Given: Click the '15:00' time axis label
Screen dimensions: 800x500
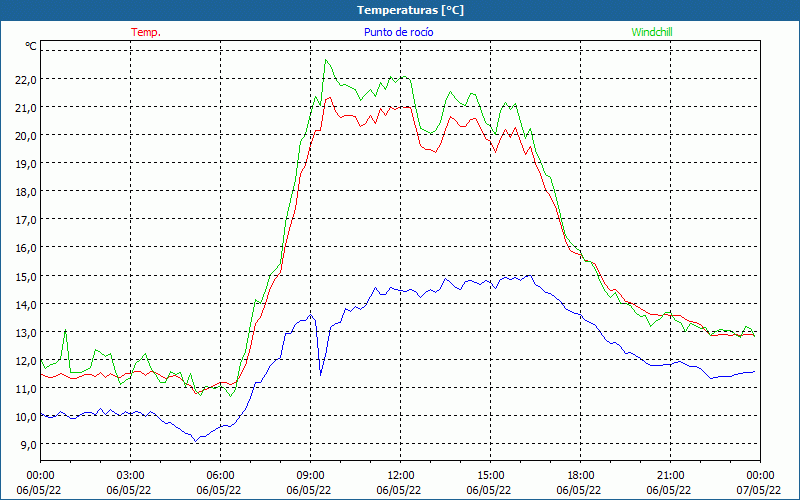Looking at the screenshot, I should 490,475.
